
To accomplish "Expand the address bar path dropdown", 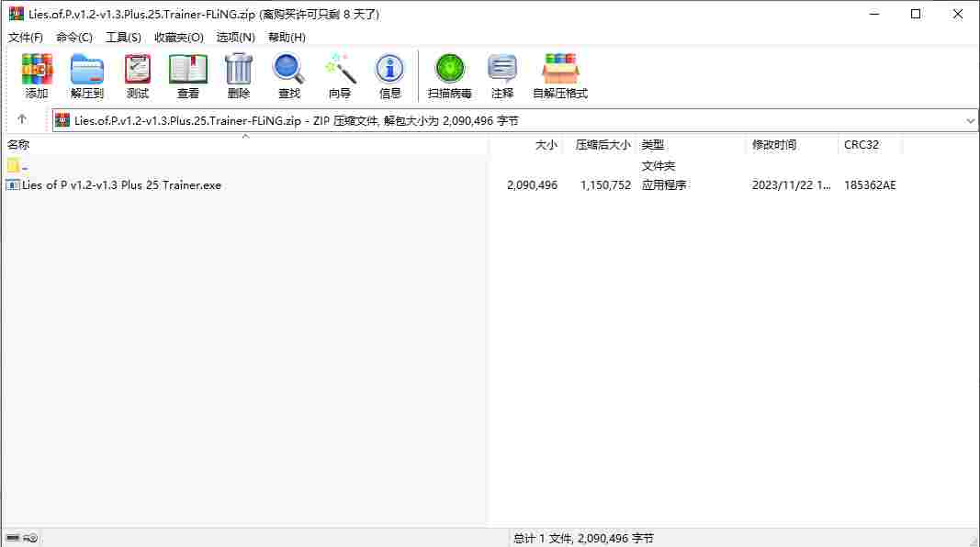I will click(x=970, y=120).
